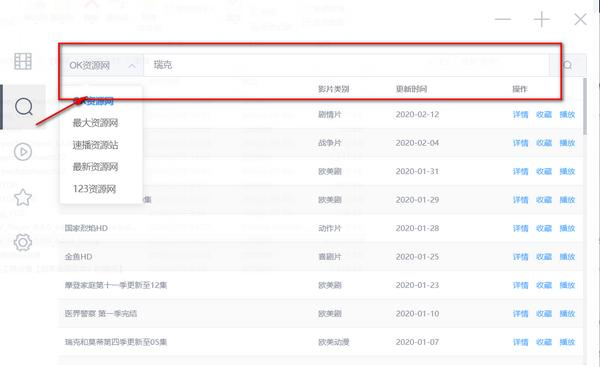
Task: Open 详情 for the 战争片 row
Action: click(520, 143)
